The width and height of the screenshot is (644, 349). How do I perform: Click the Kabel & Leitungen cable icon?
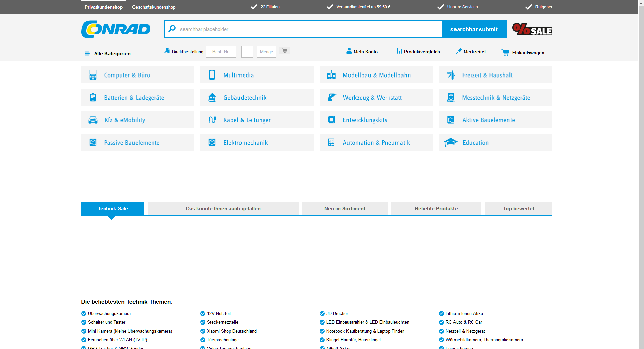212,120
